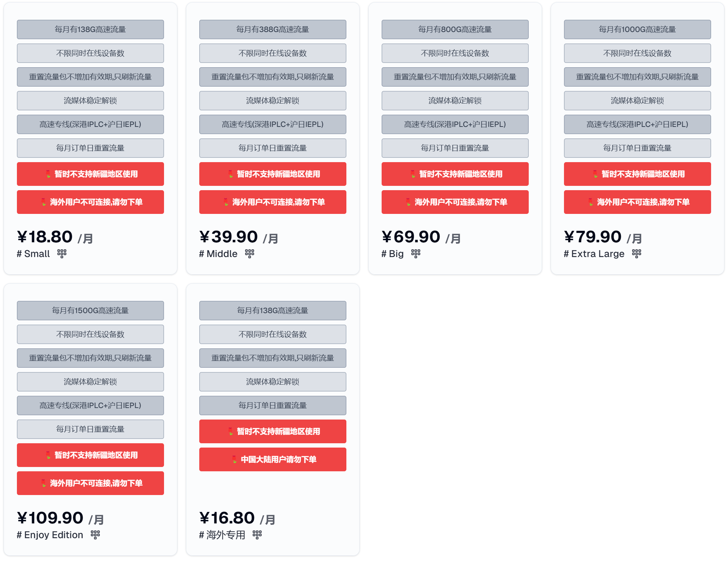Click rose icon on Small plan Xinjiang warning
728x568 pixels.
click(48, 174)
